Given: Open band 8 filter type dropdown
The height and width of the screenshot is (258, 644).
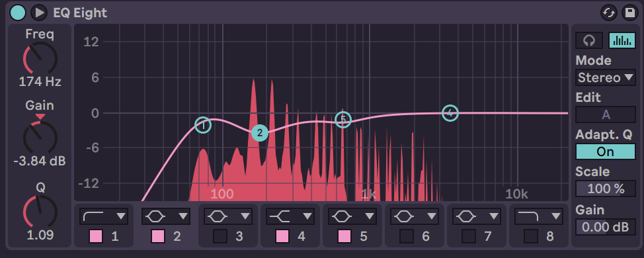Looking at the screenshot, I should (539, 216).
